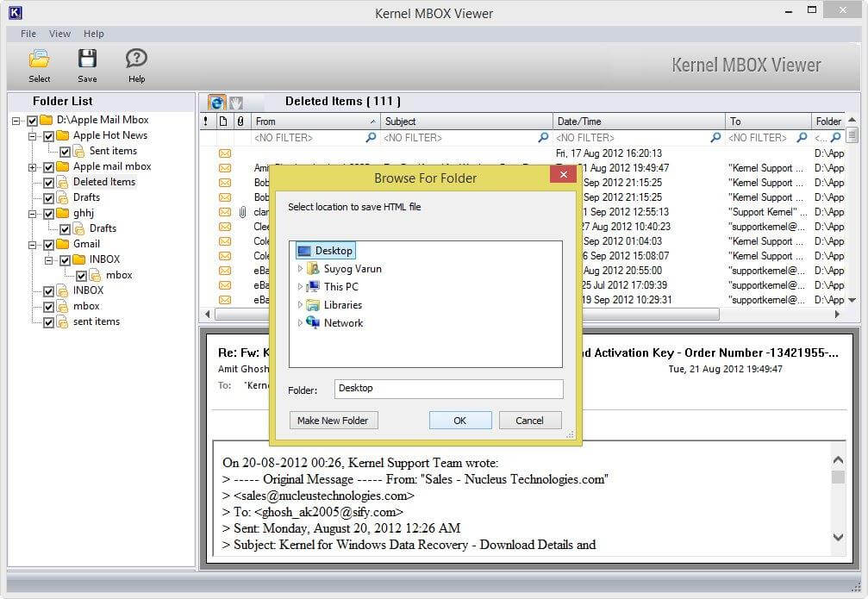Select Libraries in the folder tree

coord(334,305)
